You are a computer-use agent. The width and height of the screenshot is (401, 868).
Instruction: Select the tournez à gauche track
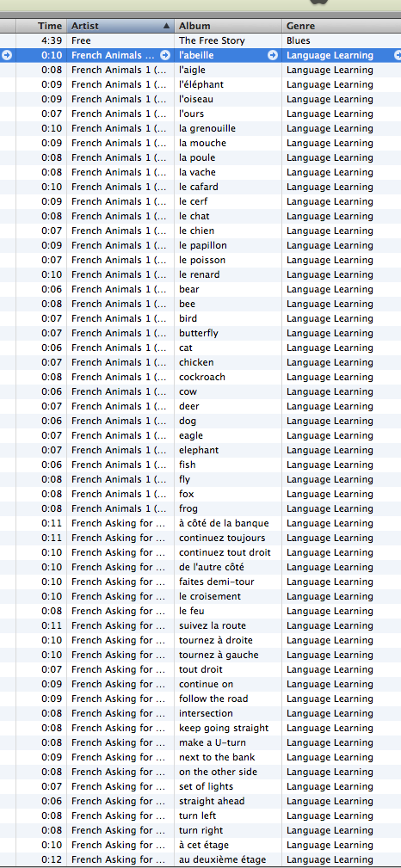tap(200, 655)
